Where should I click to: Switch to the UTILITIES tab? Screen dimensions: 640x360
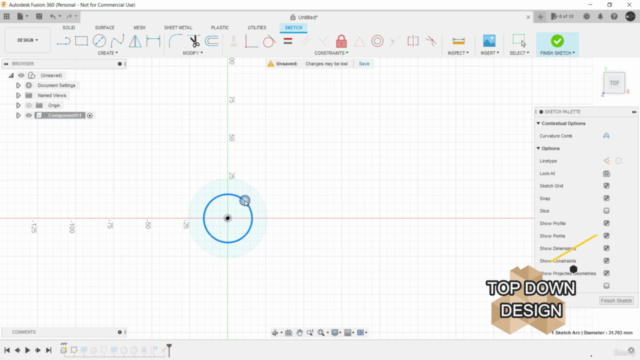257,27
